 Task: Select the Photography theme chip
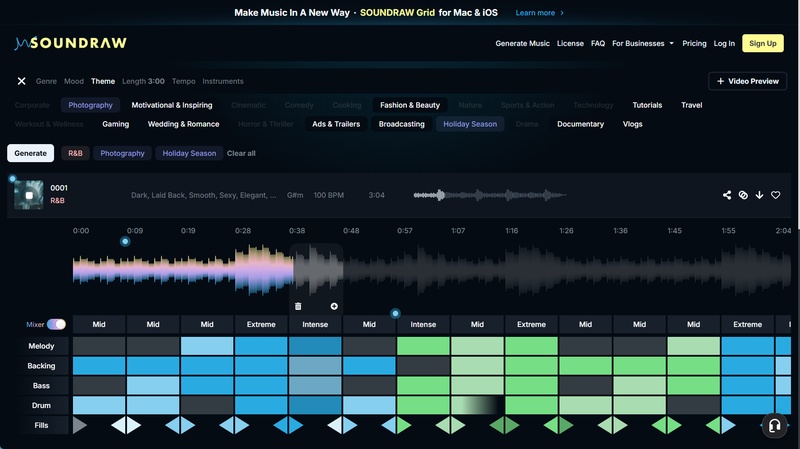coord(90,105)
